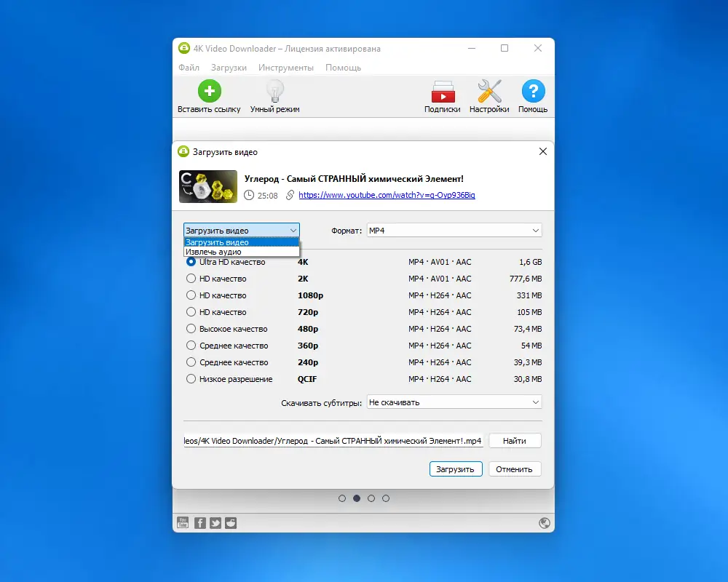Open the Загрузки menu
Viewport: 728px width, 582px height.
tap(229, 68)
